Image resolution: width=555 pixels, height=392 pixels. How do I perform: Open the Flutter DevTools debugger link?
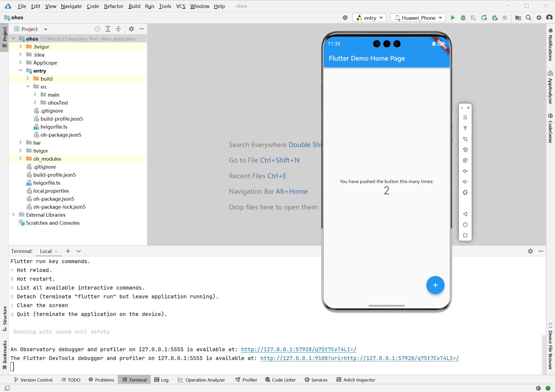[359, 358]
